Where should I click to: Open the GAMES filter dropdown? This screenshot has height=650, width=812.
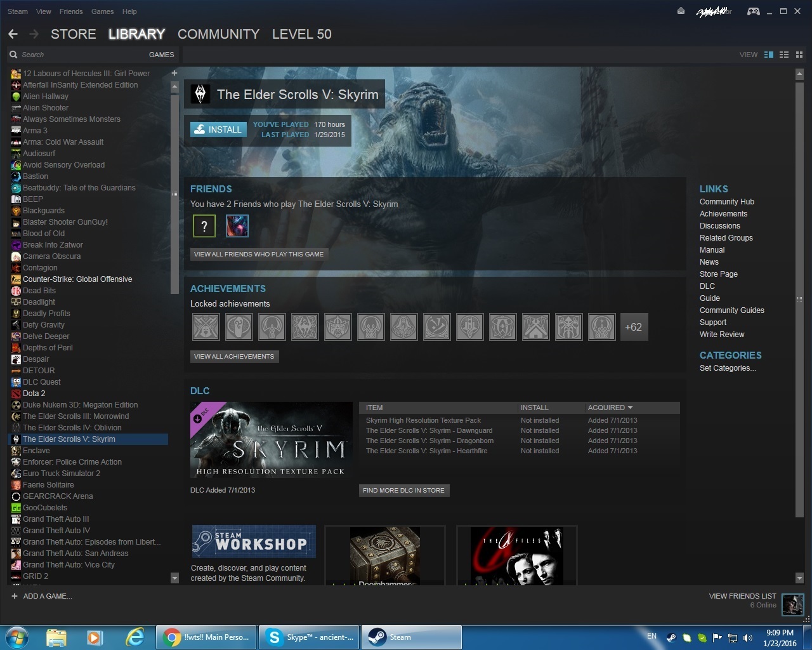tap(161, 55)
